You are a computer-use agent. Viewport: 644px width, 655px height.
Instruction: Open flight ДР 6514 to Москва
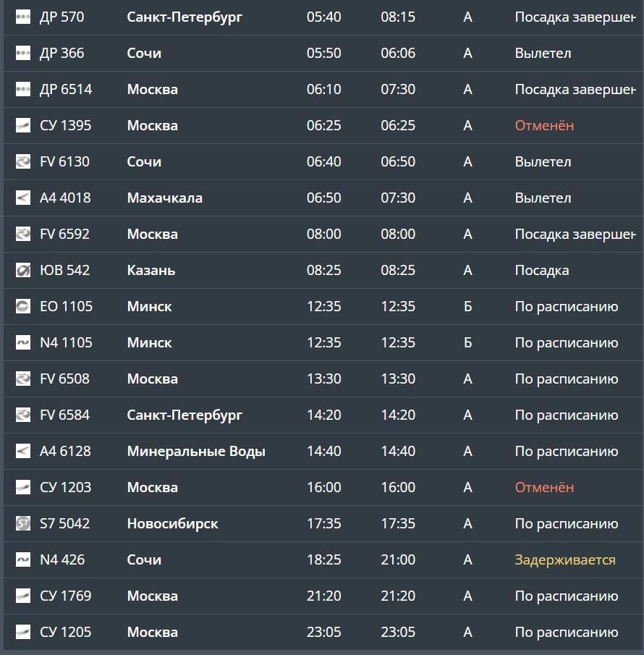(x=66, y=89)
